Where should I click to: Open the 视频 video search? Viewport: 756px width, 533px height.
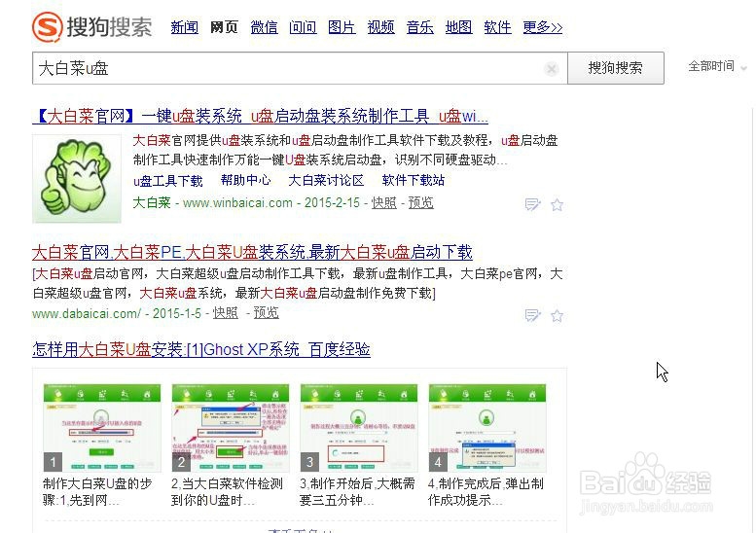pos(380,27)
